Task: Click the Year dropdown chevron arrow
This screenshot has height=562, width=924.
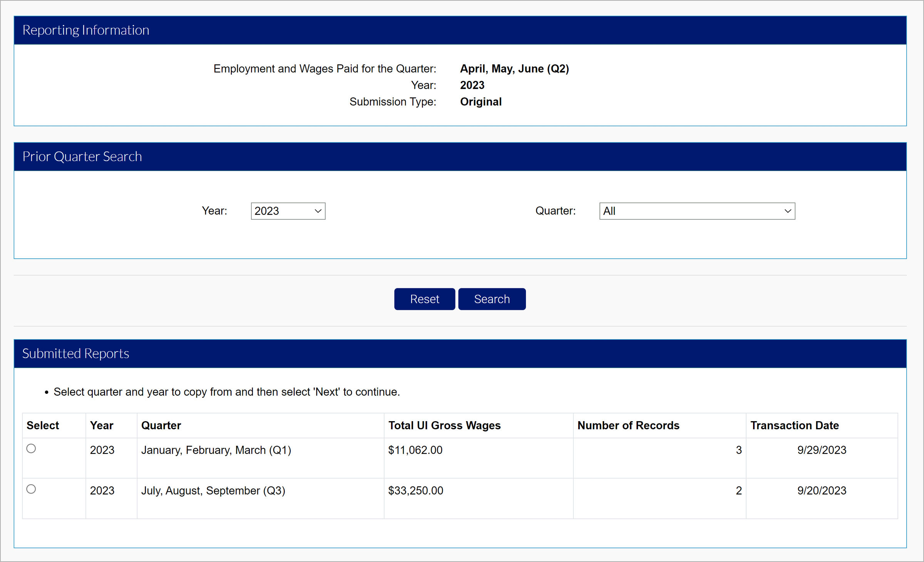Action: click(x=318, y=211)
